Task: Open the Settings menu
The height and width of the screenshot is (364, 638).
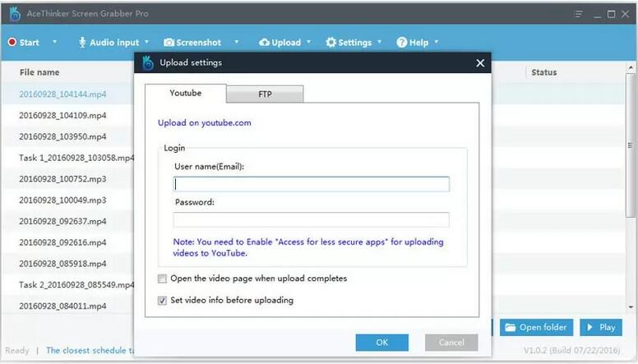Action: [x=355, y=42]
